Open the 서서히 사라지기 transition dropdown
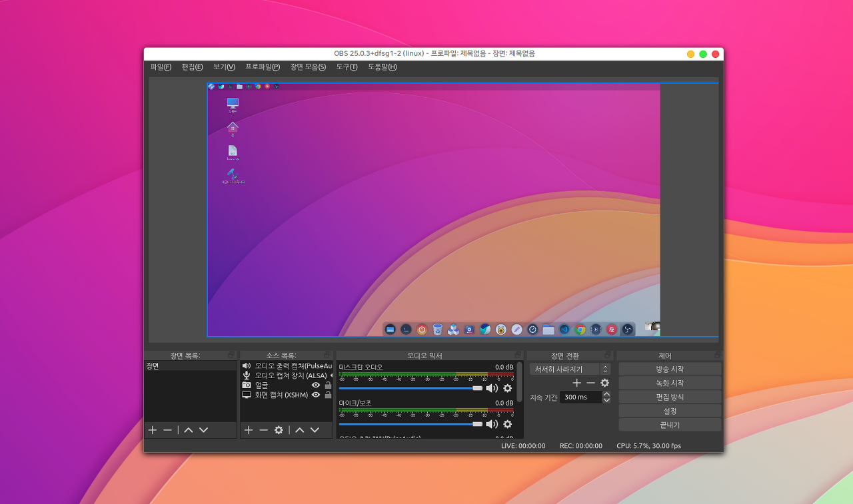The width and height of the screenshot is (853, 504). [x=570, y=369]
